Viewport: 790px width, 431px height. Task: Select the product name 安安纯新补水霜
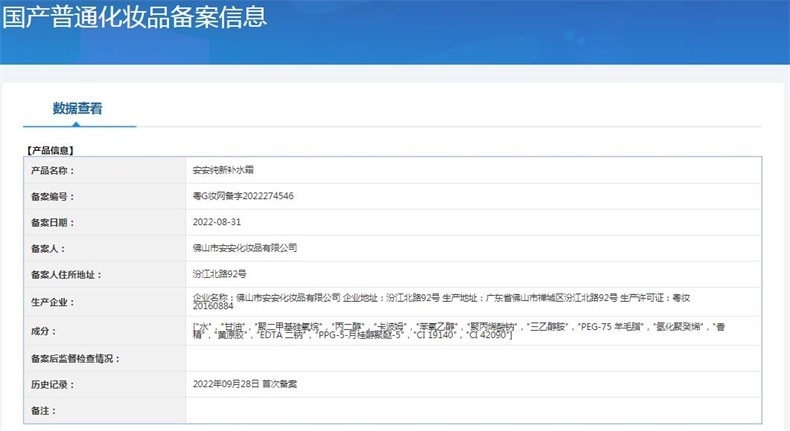pos(223,170)
